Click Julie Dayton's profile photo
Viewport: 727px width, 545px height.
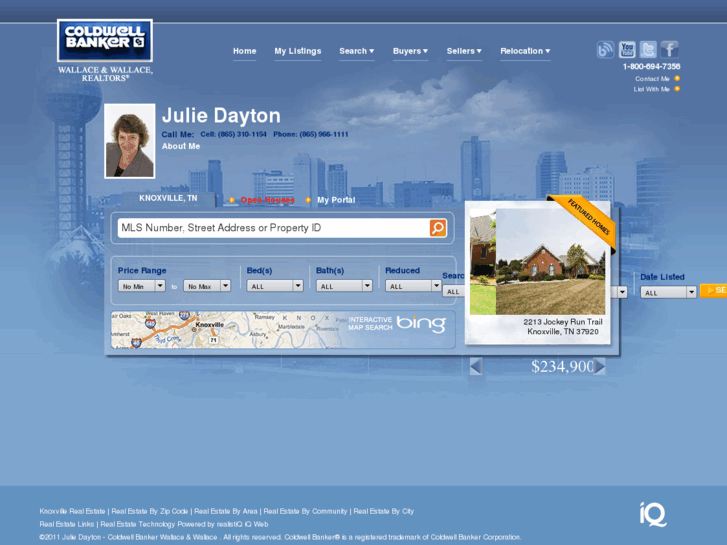(x=130, y=141)
